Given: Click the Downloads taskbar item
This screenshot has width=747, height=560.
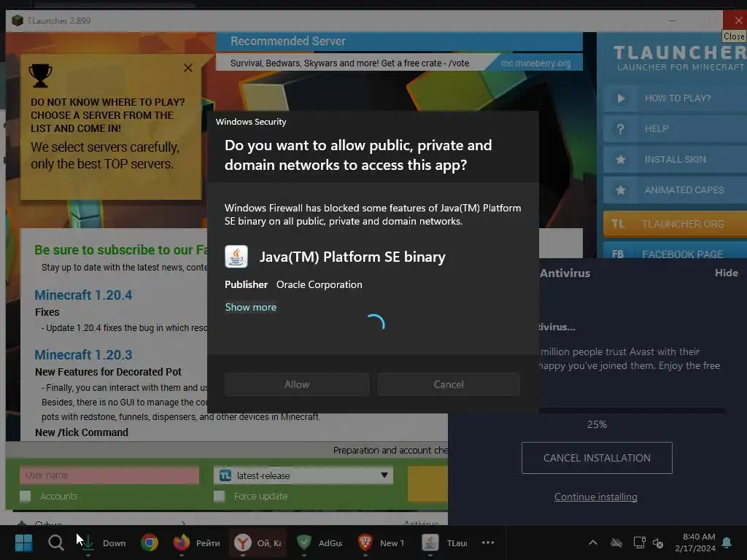Looking at the screenshot, I should point(104,542).
